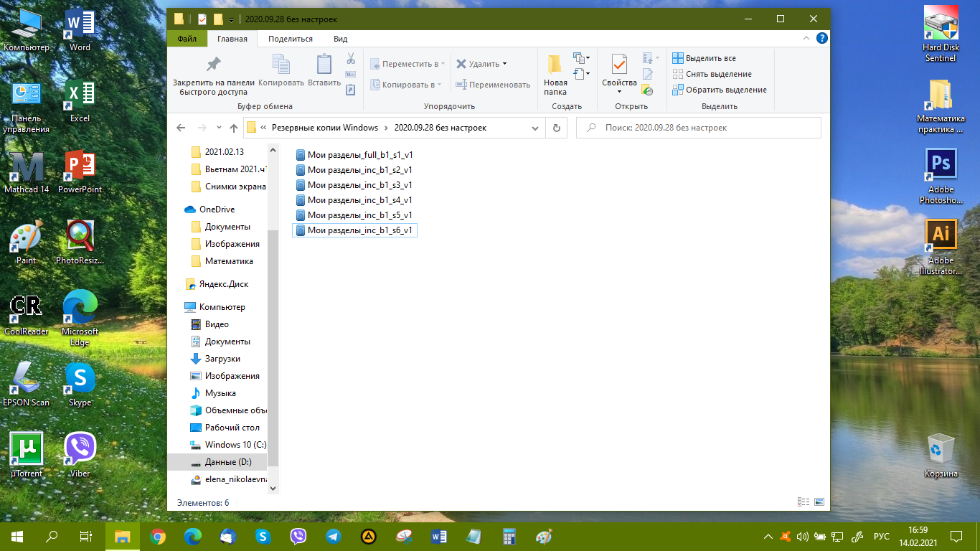The height and width of the screenshot is (551, 980).
Task: Switch to large icons view layout
Action: pos(819,502)
